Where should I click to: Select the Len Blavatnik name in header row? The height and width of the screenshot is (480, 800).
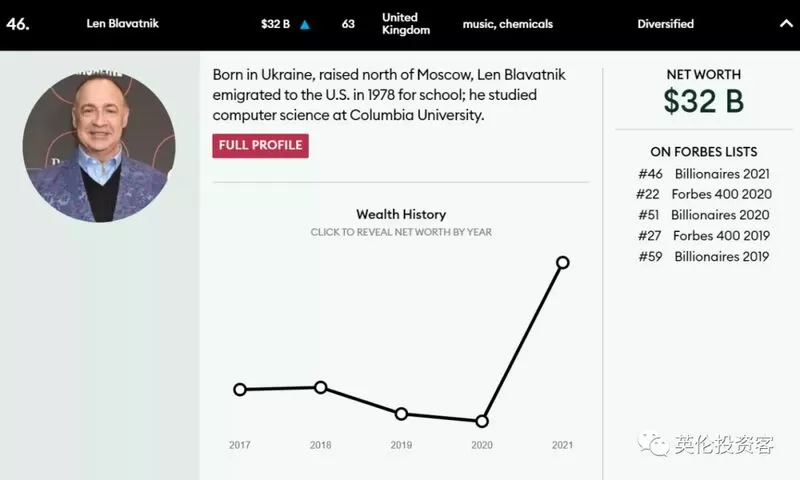tap(122, 23)
